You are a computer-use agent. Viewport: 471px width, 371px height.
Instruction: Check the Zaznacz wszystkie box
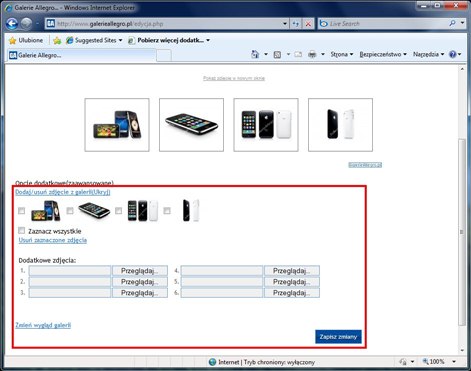tap(22, 231)
